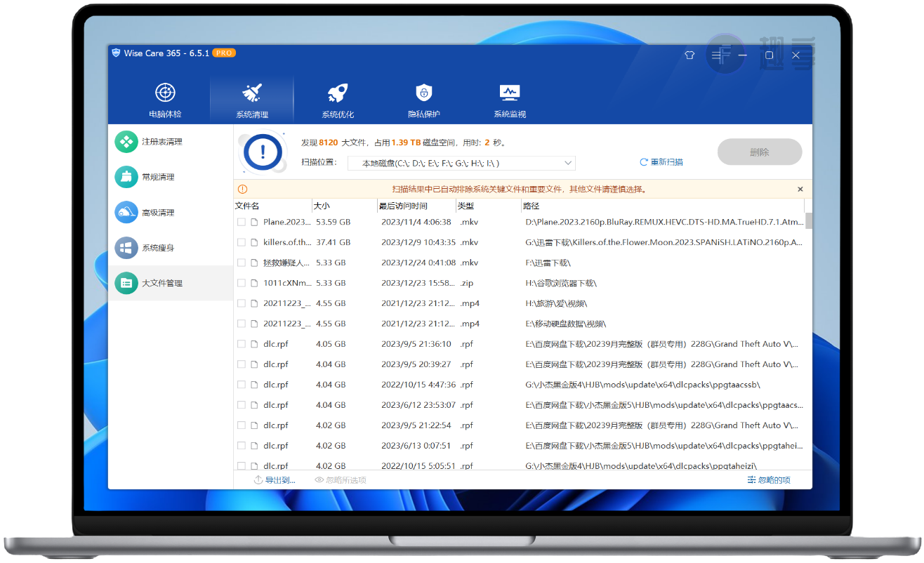The image size is (924, 563).
Task: Check the killers.of.th file checkbox
Action: [242, 242]
